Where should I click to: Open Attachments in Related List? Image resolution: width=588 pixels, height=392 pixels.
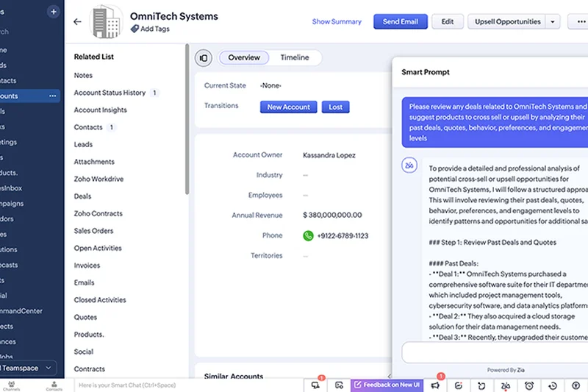[94, 162]
